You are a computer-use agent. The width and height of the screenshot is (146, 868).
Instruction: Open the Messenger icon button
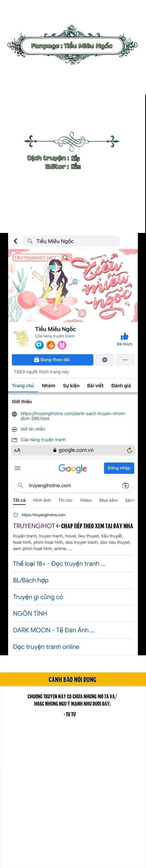coord(105,360)
